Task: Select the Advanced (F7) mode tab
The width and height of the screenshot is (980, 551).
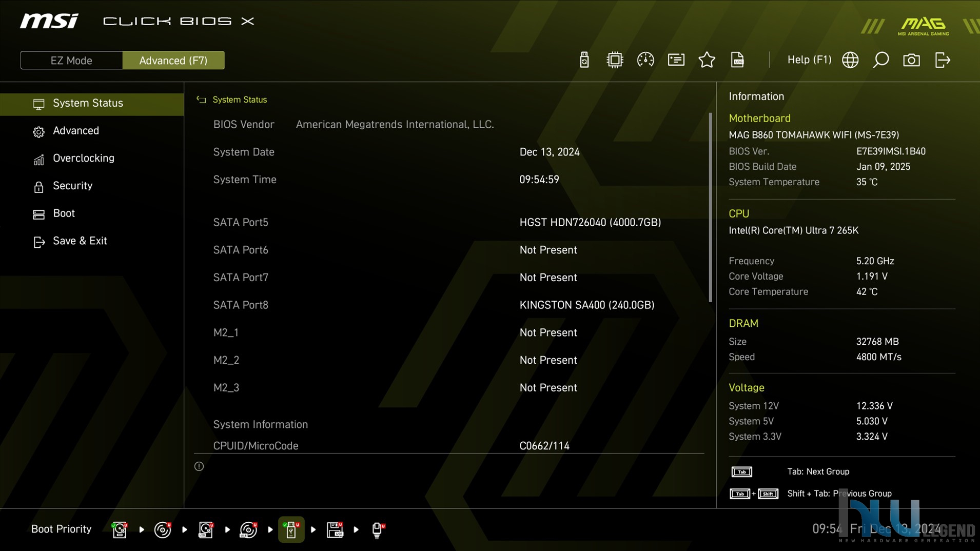Action: (173, 61)
